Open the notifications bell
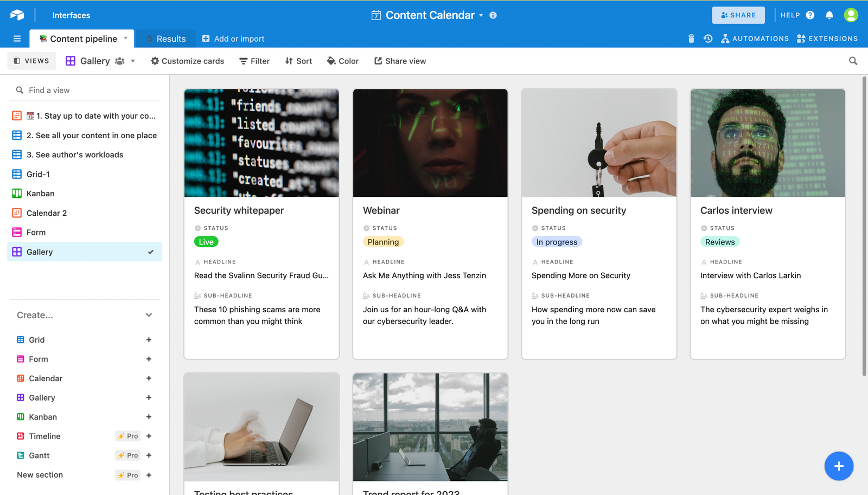Image resolution: width=868 pixels, height=495 pixels. [829, 15]
